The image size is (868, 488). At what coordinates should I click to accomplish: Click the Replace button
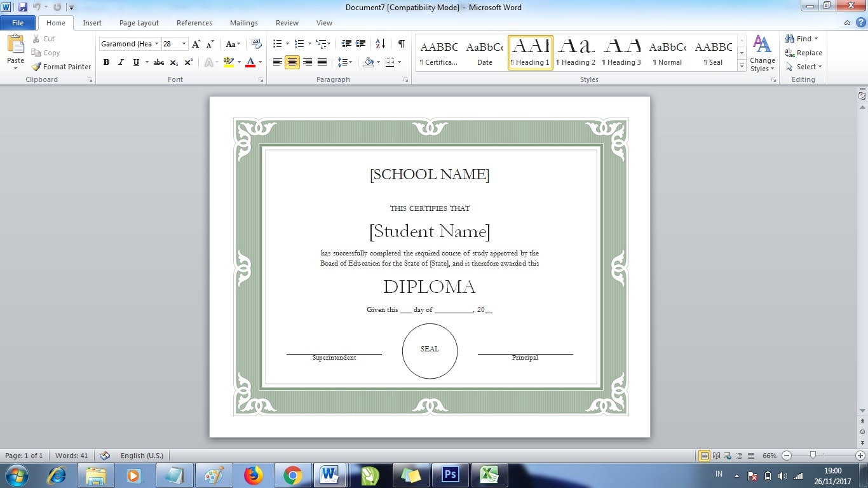(804, 53)
